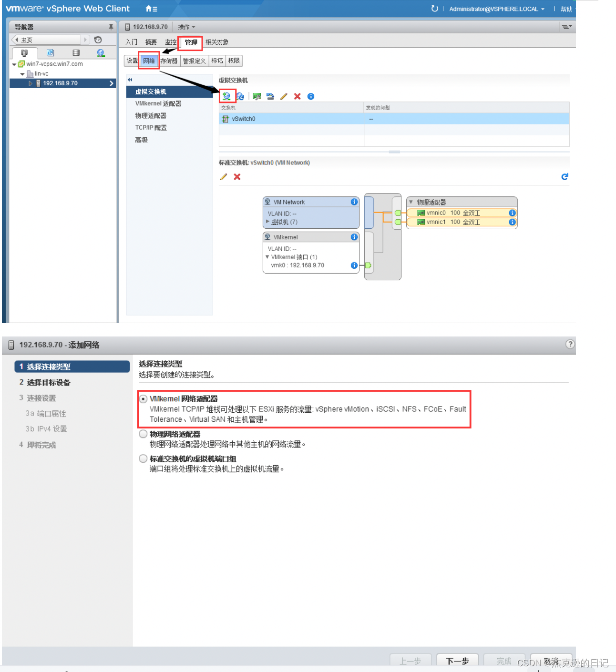616x672 pixels.
Task: Open the home menu icon in header
Action: pyautogui.click(x=151, y=9)
